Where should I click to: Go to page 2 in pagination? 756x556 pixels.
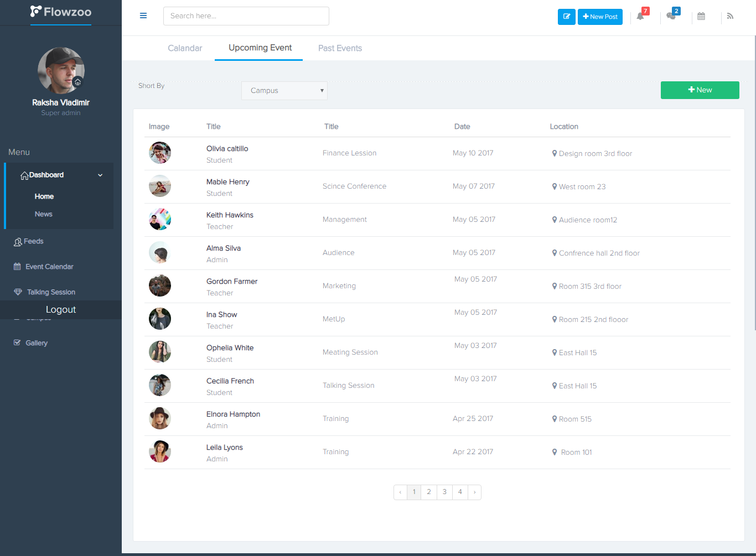pyautogui.click(x=429, y=492)
